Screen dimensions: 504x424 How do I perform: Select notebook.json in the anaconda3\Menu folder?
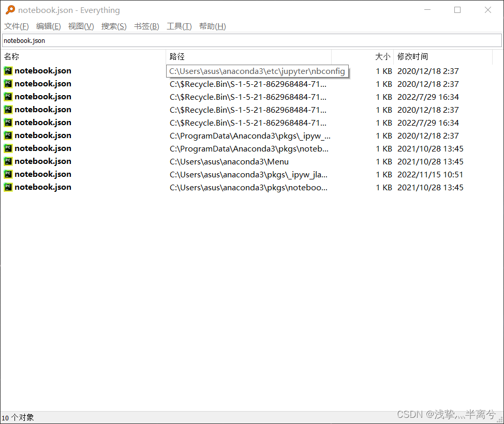(43, 161)
